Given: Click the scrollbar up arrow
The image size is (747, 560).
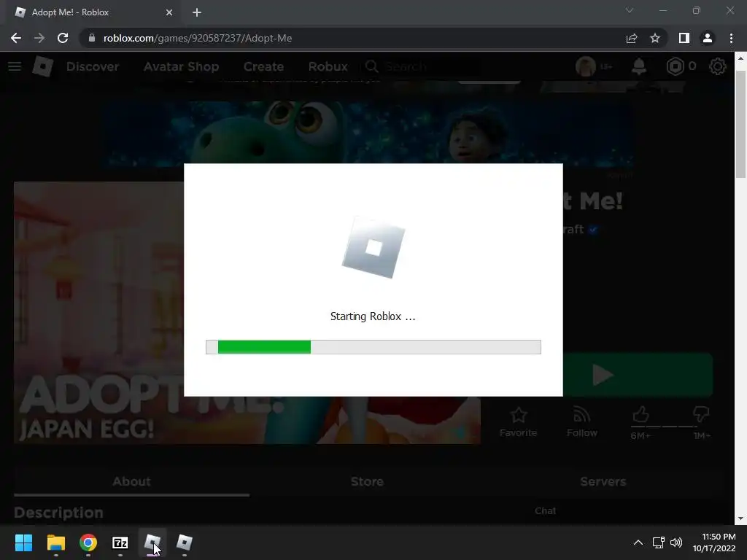Looking at the screenshot, I should click(x=740, y=58).
